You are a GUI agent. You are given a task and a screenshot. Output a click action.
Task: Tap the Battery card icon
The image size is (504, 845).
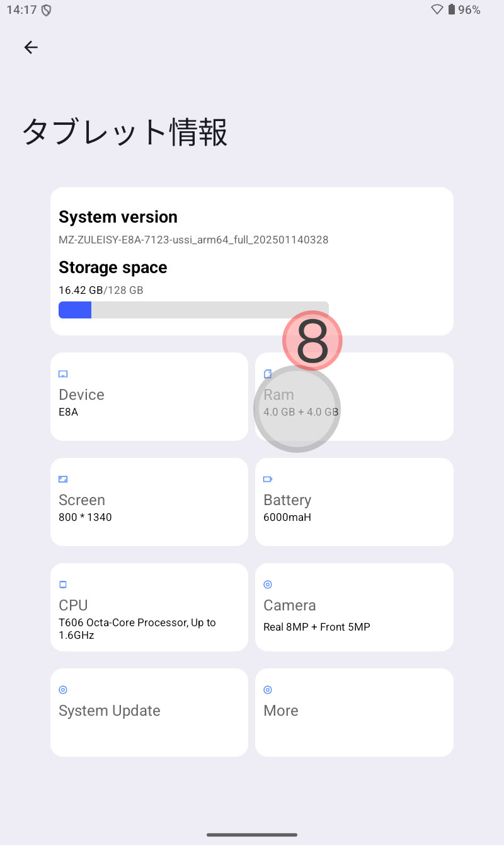268,479
